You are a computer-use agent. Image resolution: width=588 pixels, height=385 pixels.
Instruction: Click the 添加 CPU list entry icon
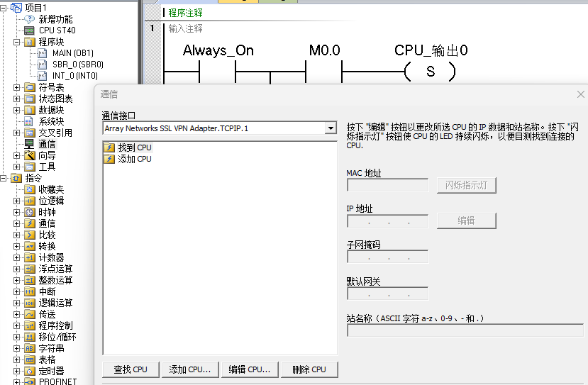tap(109, 159)
